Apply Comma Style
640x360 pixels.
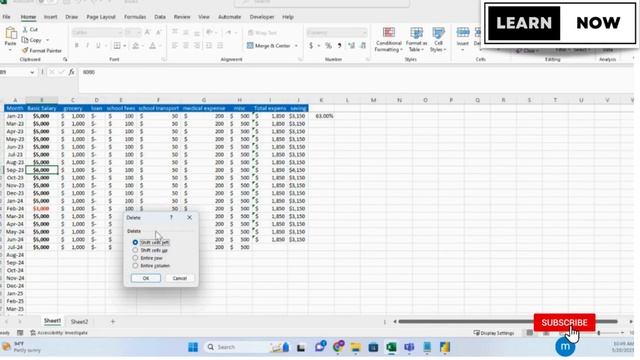(x=339, y=46)
